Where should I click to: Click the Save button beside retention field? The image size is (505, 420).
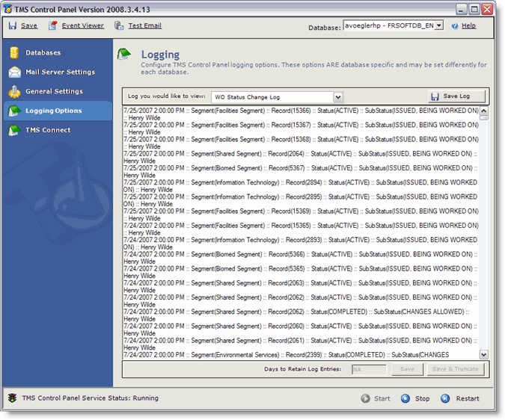[x=408, y=369]
